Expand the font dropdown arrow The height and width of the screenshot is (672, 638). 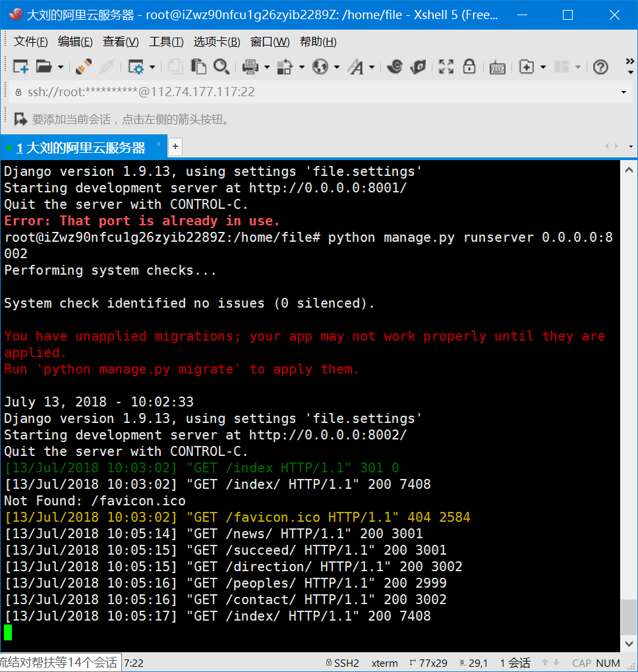(372, 67)
